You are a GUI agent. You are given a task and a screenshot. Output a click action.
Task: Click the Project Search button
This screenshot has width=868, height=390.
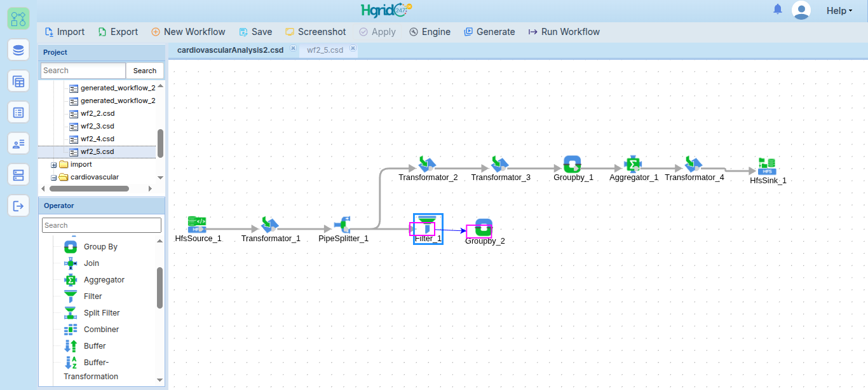pyautogui.click(x=145, y=71)
